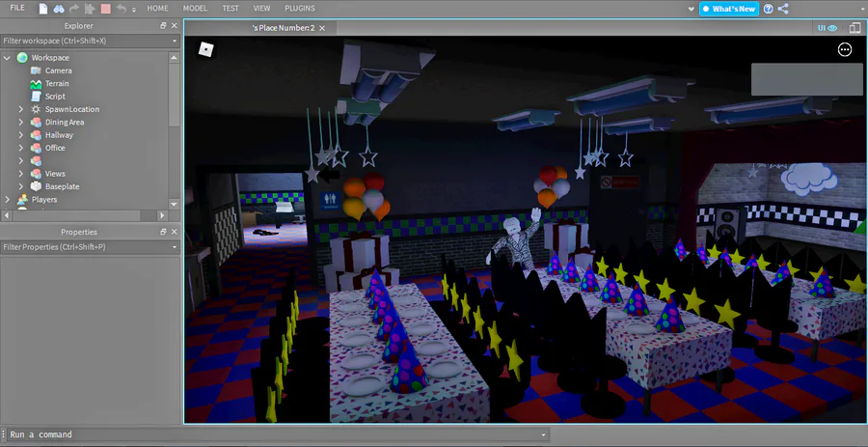Click the Share icon
This screenshot has width=868, height=447.
click(x=783, y=9)
